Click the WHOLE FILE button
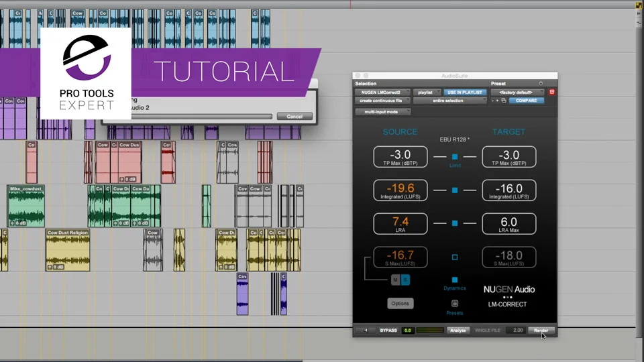644x362 pixels. (488, 330)
